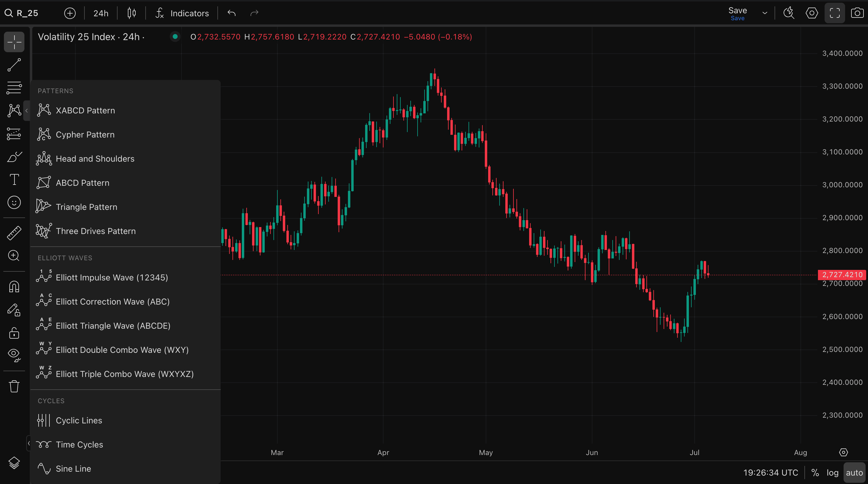
Task: Toggle log scale mode
Action: (832, 473)
